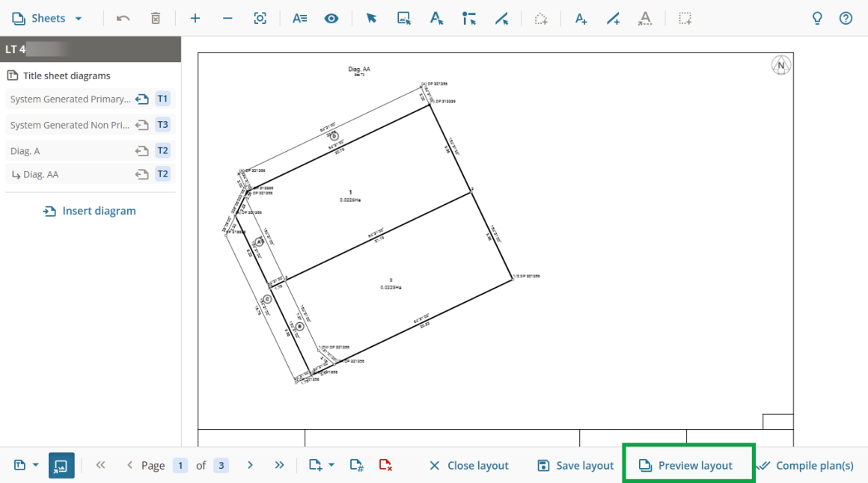
Task: Click the north arrow compass symbol
Action: 781,65
